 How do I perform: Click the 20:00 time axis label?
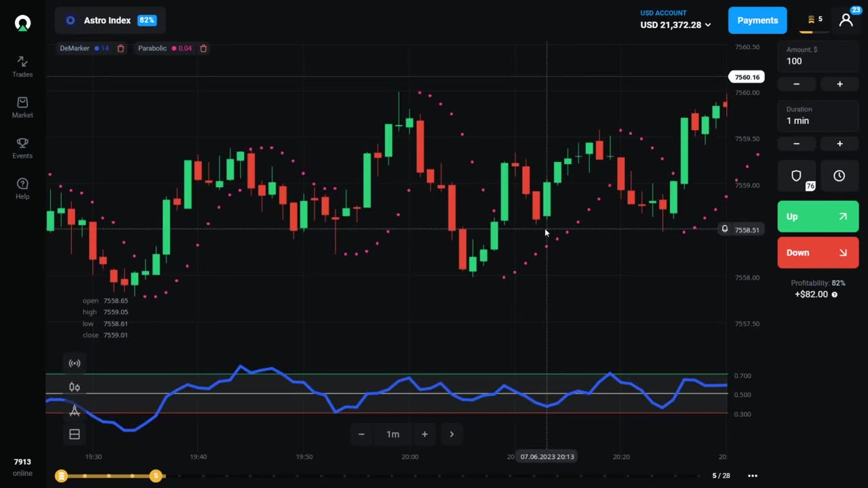pyautogui.click(x=410, y=457)
